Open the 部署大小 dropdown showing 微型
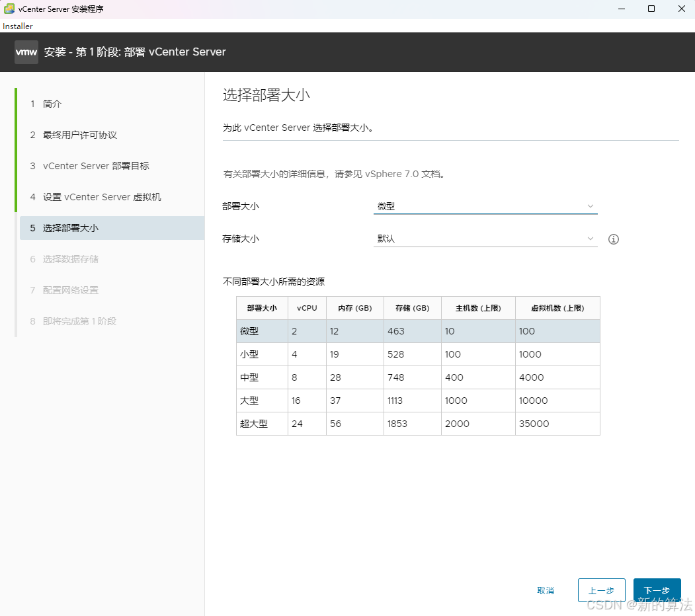Screen dimensions: 695x616 coord(485,206)
